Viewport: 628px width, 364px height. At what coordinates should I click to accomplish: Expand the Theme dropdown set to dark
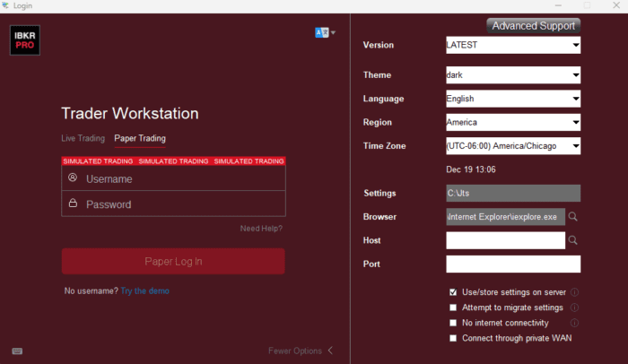click(513, 75)
